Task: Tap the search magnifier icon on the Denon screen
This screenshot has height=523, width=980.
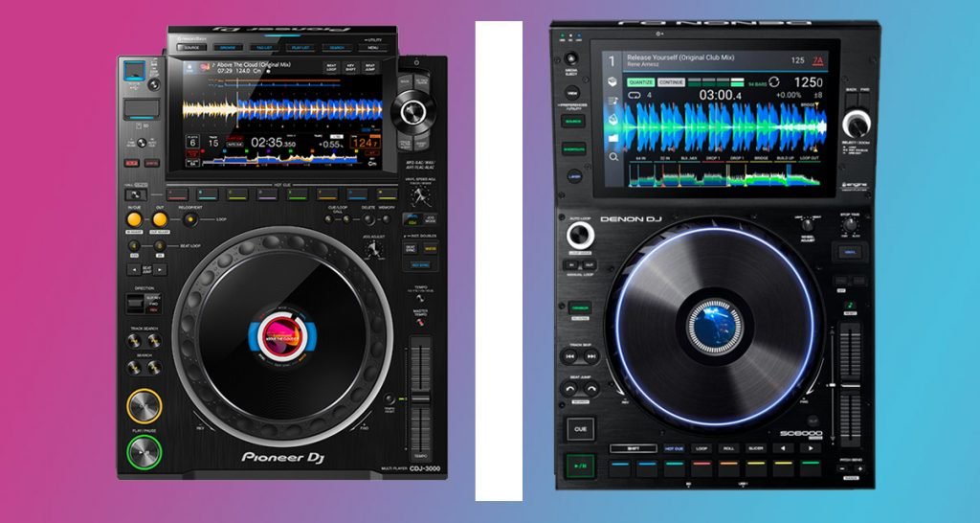Action: pos(613,157)
